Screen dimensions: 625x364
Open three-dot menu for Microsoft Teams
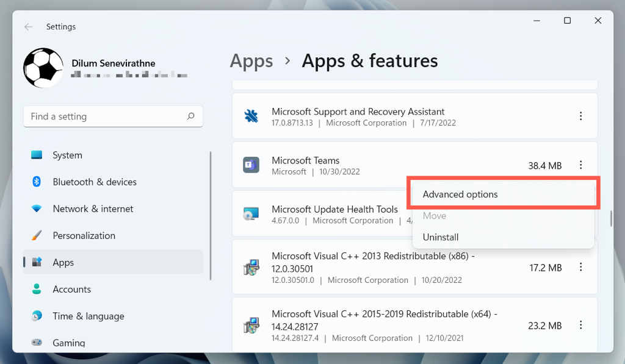pos(580,165)
